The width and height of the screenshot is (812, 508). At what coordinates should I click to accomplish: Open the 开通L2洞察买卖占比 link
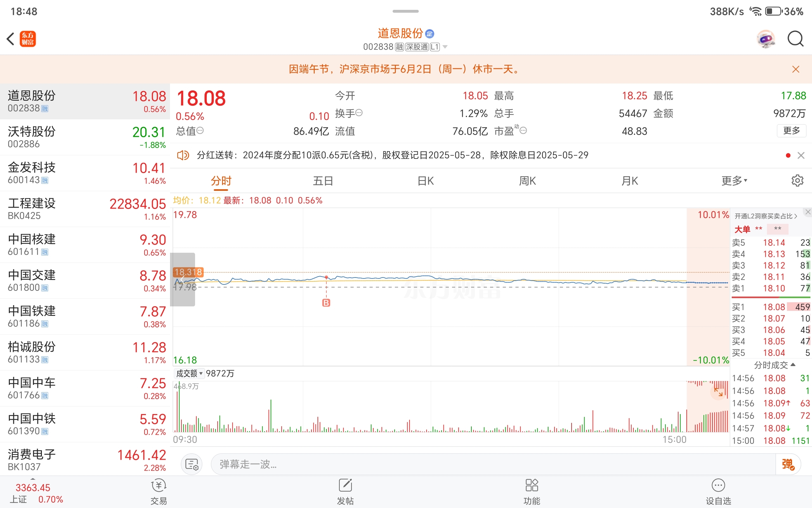[766, 216]
